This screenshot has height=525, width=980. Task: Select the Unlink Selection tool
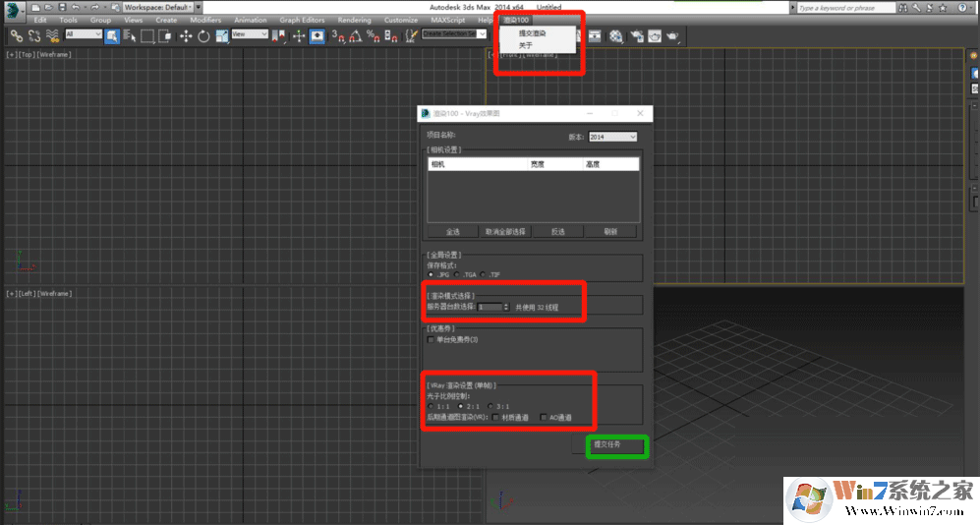tap(34, 36)
